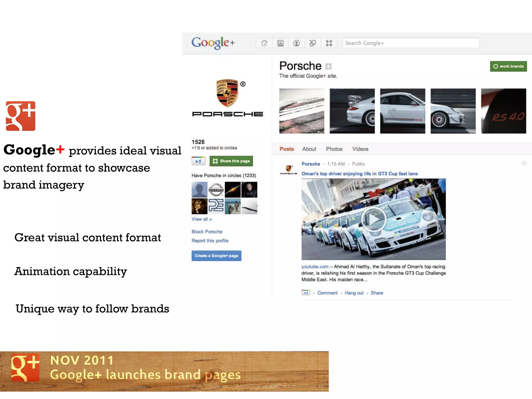Screen dimensions: 532x399
Task: Click the Report this profile link
Action: tap(210, 241)
